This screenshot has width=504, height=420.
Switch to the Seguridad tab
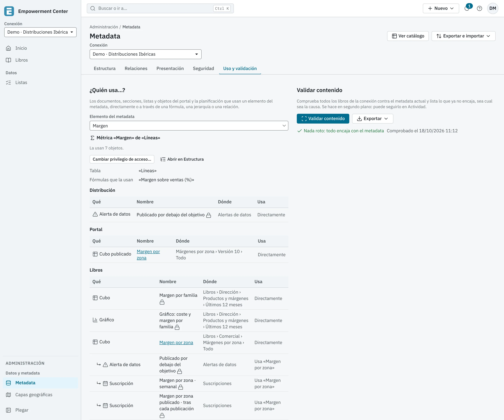[204, 69]
